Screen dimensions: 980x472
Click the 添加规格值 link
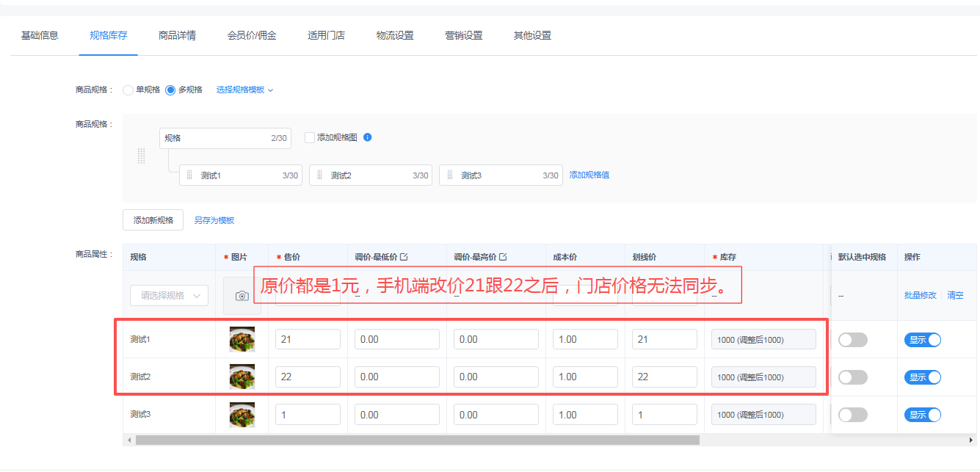pyautogui.click(x=589, y=175)
